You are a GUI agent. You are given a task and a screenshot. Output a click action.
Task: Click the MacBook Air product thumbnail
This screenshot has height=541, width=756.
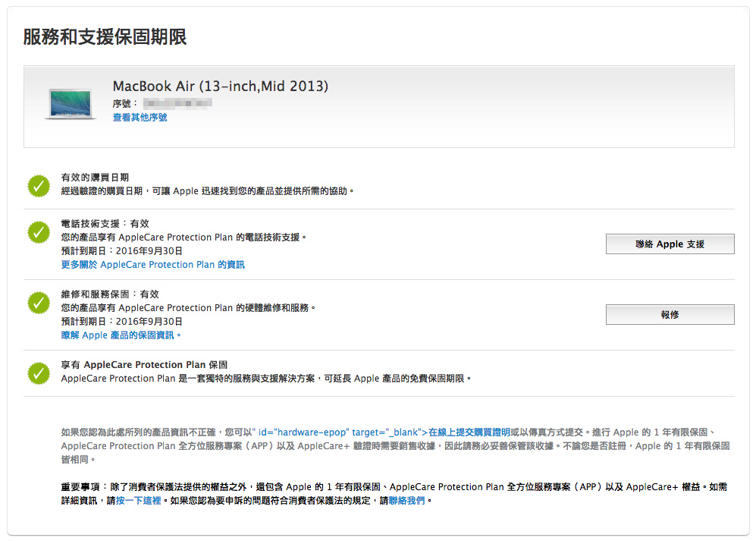point(71,104)
